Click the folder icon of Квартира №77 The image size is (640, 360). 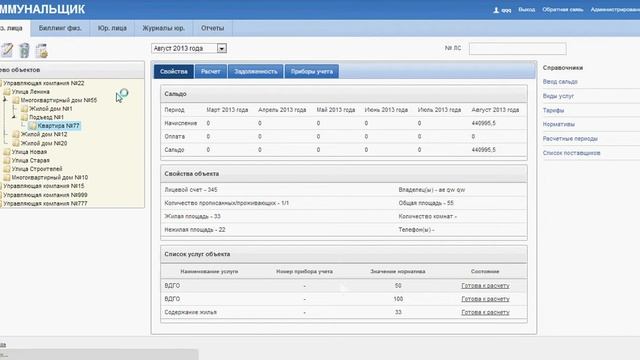[x=33, y=126]
